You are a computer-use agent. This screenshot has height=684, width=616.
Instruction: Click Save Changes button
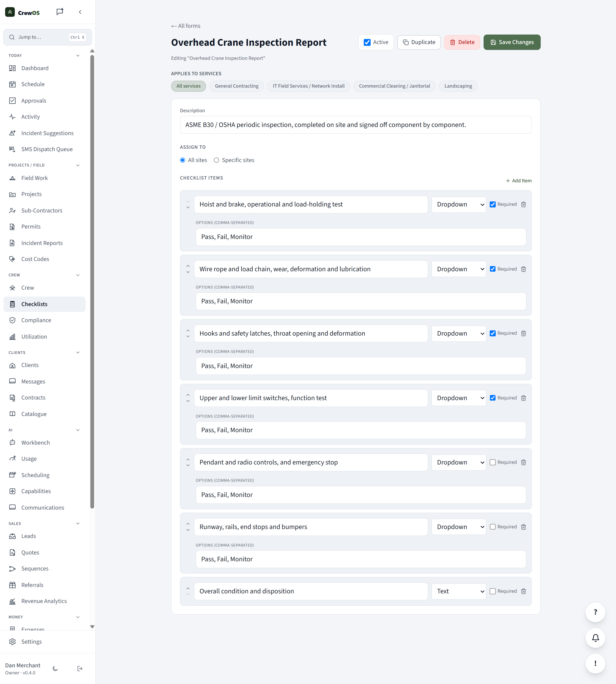[512, 42]
